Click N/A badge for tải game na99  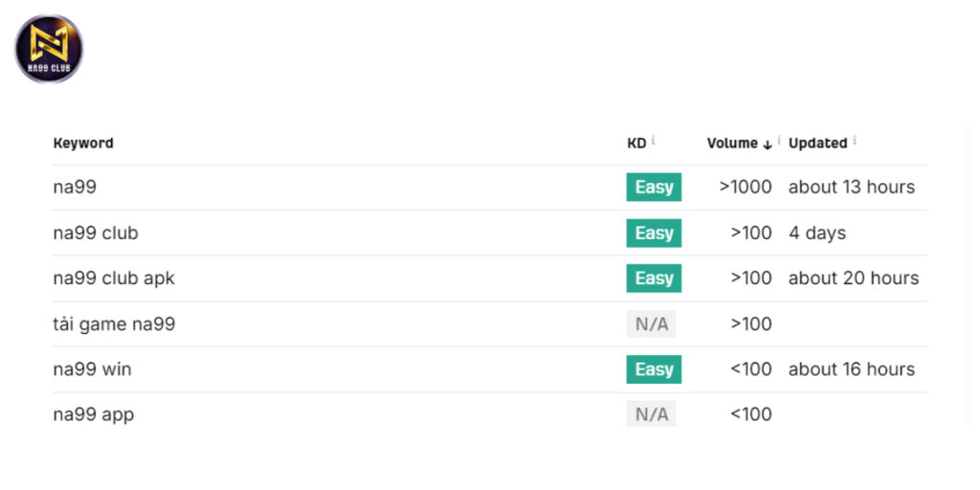[651, 324]
